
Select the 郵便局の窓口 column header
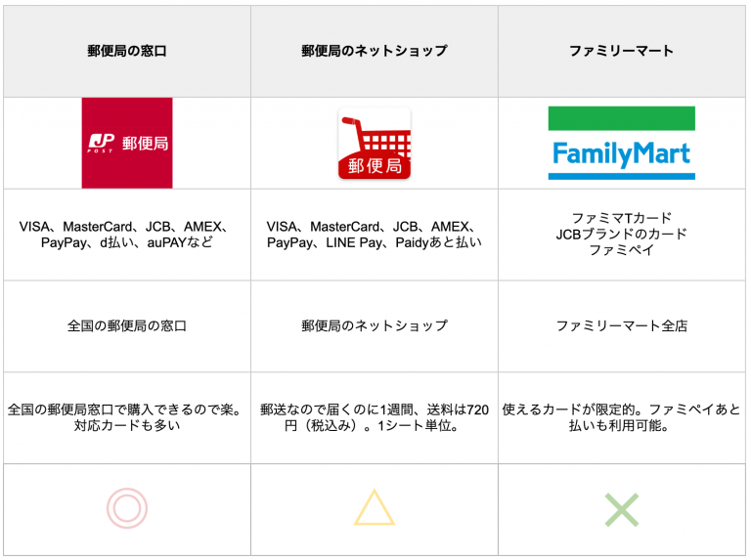127,51
